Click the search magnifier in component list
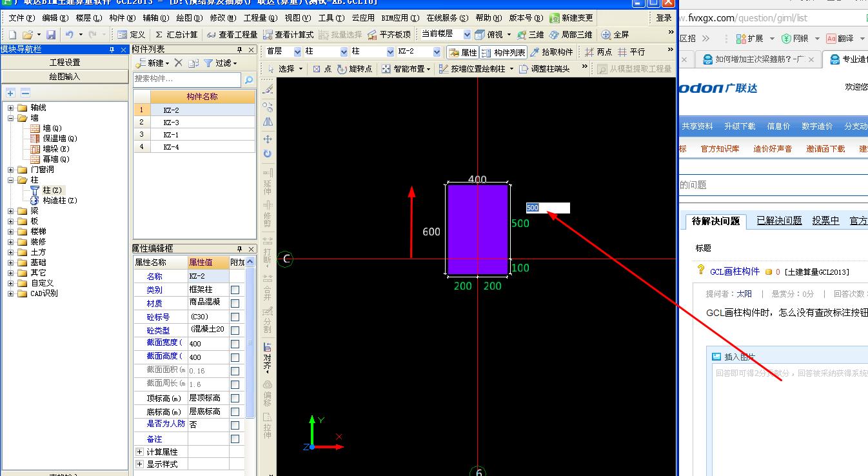Image resolution: width=868 pixels, height=476 pixels. tap(248, 79)
